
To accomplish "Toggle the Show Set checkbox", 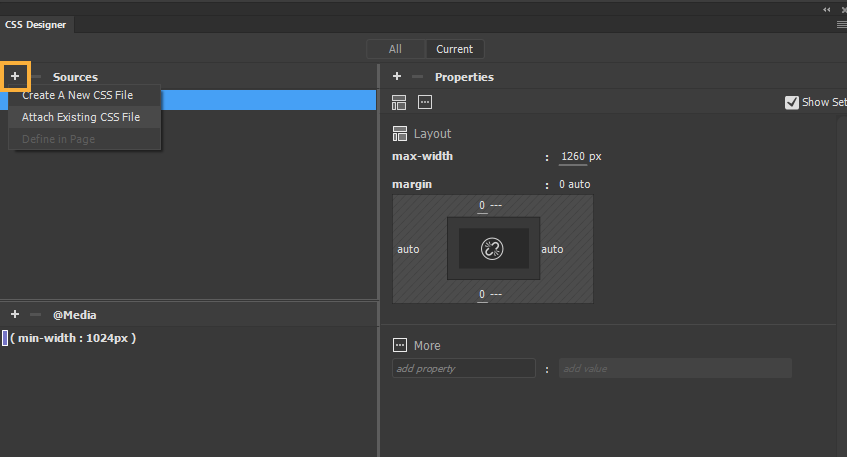I will tap(792, 102).
